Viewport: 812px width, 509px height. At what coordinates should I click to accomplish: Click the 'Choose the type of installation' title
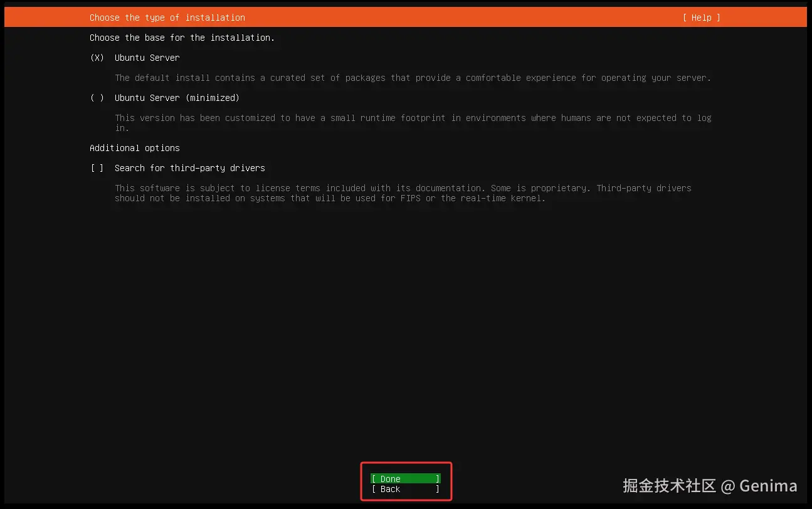[x=167, y=18]
